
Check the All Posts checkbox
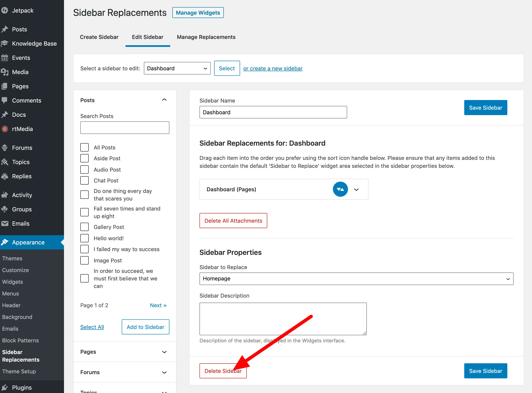[84, 148]
